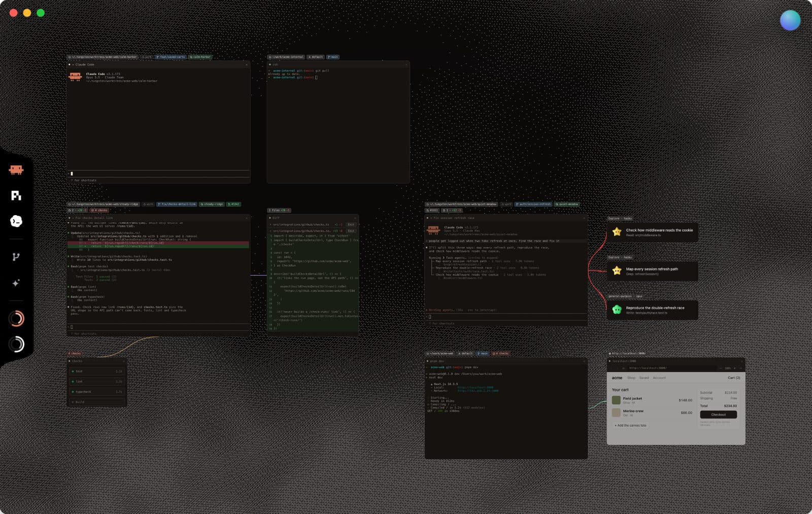Viewport: 812px width, 514px height.
Task: Click the Merino crew color swatch thumbnail
Action: click(616, 413)
